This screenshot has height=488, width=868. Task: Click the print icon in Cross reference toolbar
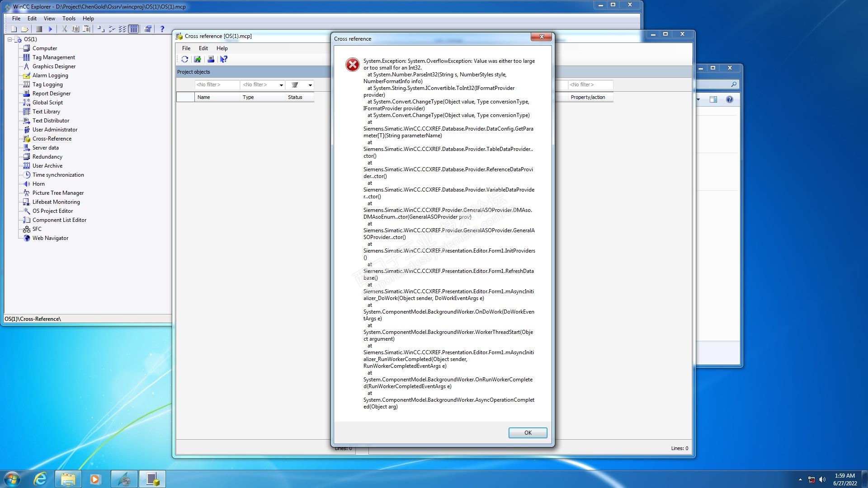pos(211,59)
